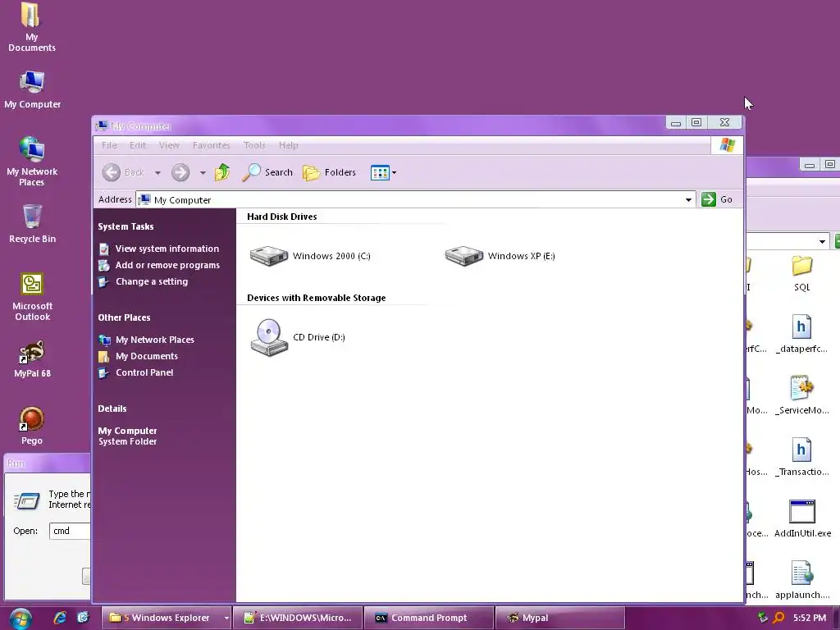Select My Network Places desktop icon

(32, 162)
